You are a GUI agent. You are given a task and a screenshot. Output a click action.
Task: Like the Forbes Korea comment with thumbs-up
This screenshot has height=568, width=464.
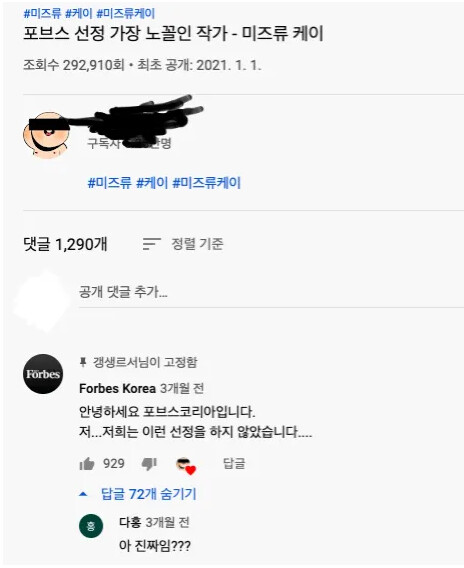click(87, 464)
